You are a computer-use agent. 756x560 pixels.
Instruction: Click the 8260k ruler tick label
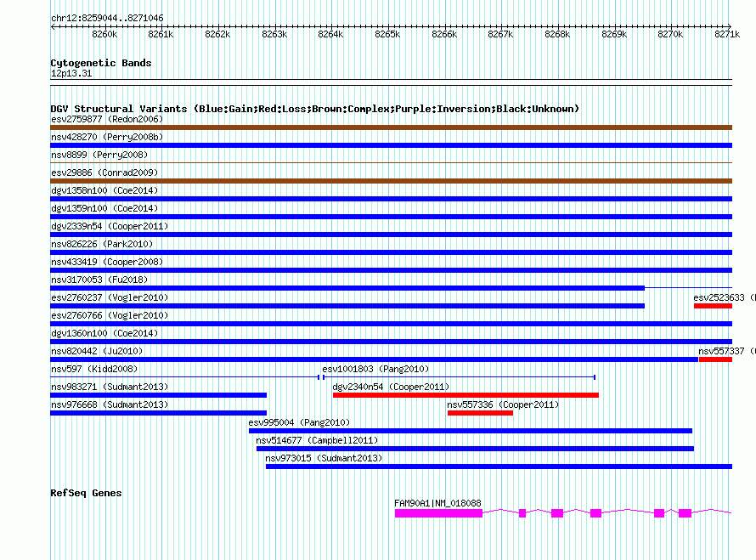pos(104,34)
